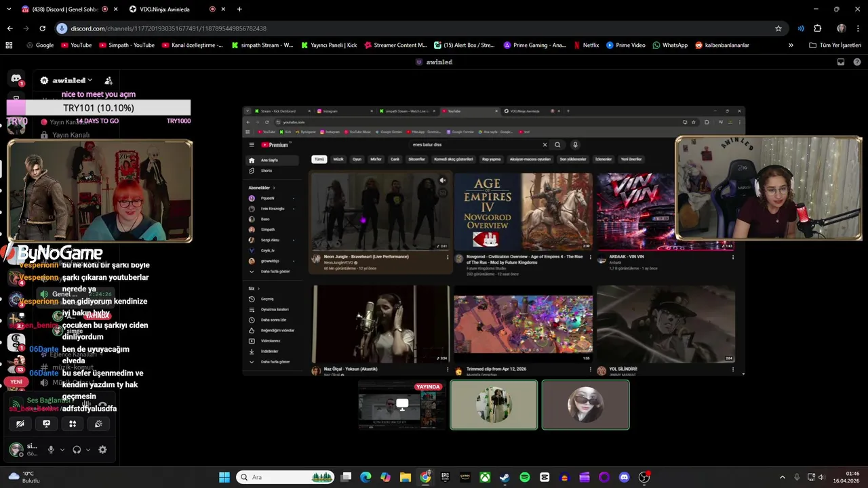Viewport: 868px width, 488px height.
Task: Select the sunglasses avatar participant tile
Action: (x=585, y=405)
